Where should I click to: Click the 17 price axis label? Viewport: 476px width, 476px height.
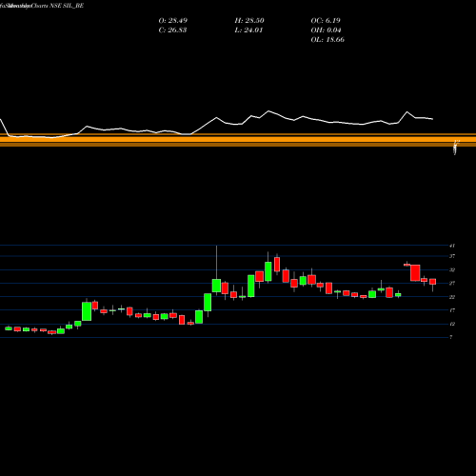coord(452,310)
